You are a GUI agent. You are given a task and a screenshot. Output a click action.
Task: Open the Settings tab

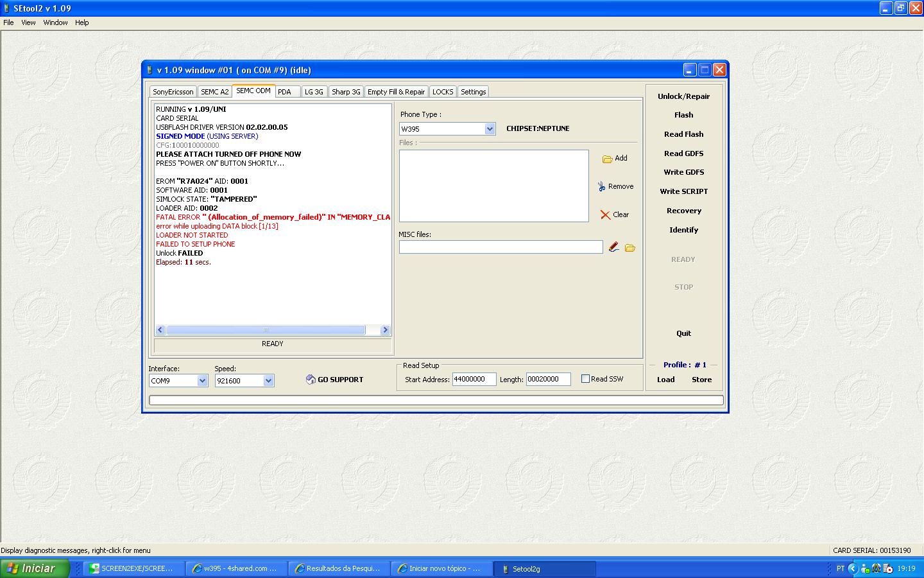[474, 92]
